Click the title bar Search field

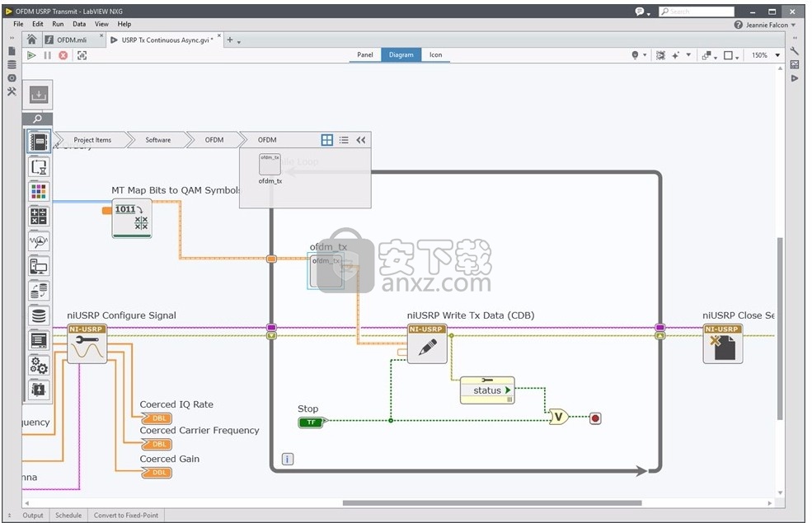tap(697, 12)
